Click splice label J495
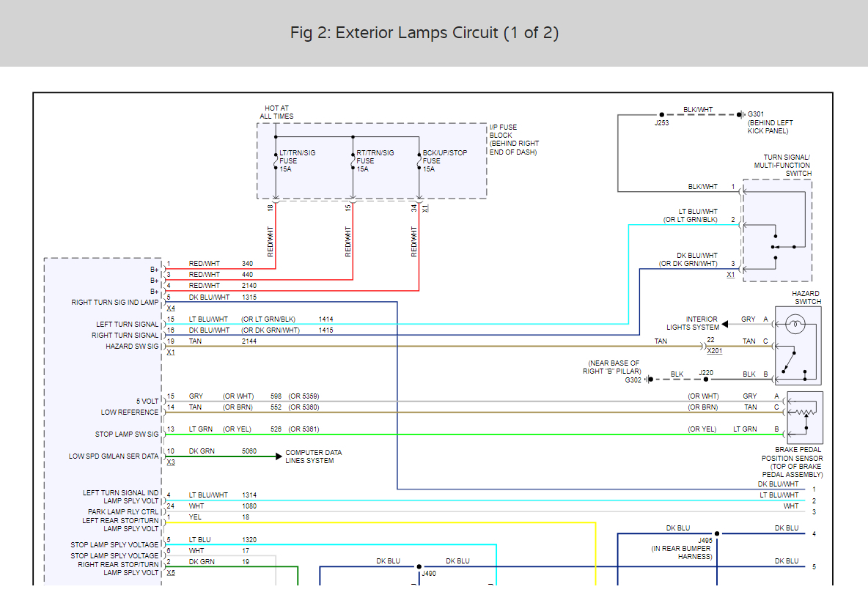The height and width of the screenshot is (614, 868). click(x=705, y=541)
